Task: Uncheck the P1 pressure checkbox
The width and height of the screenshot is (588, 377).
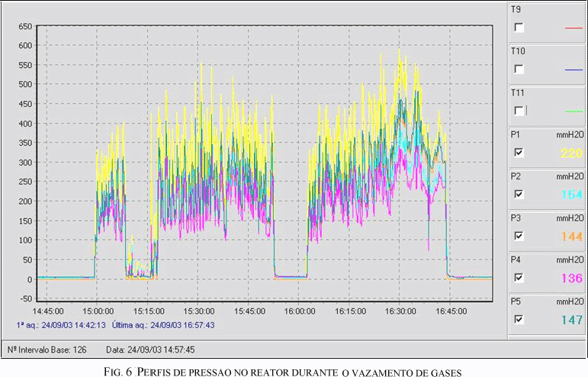Action: tap(519, 153)
